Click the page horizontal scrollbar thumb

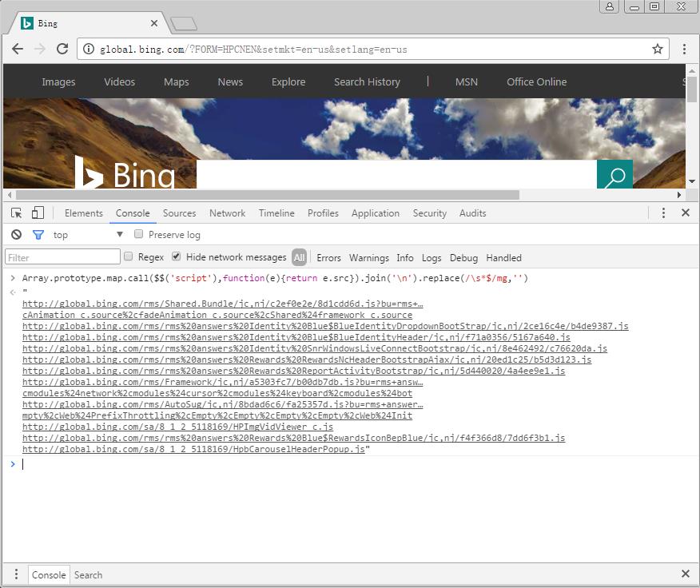[268, 195]
